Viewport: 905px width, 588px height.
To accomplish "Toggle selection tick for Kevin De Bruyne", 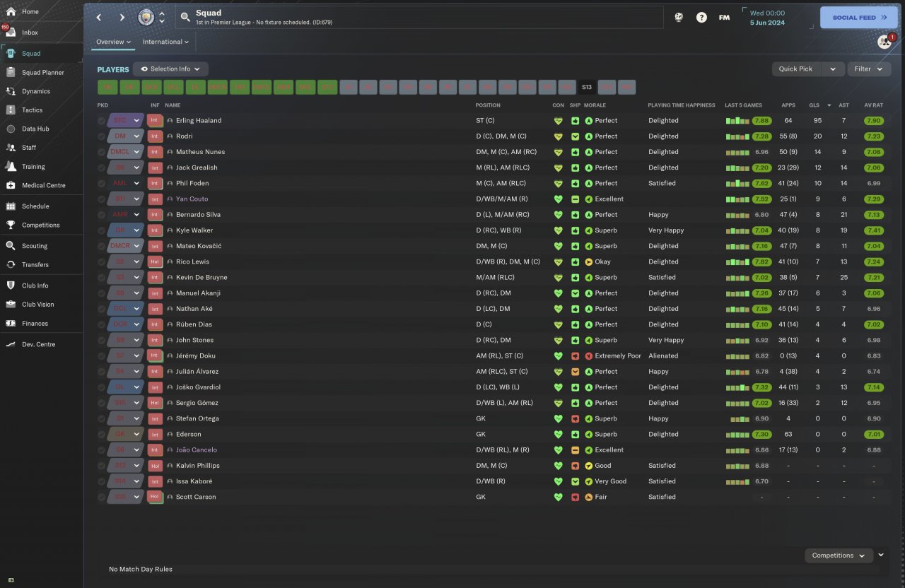I will click(101, 278).
